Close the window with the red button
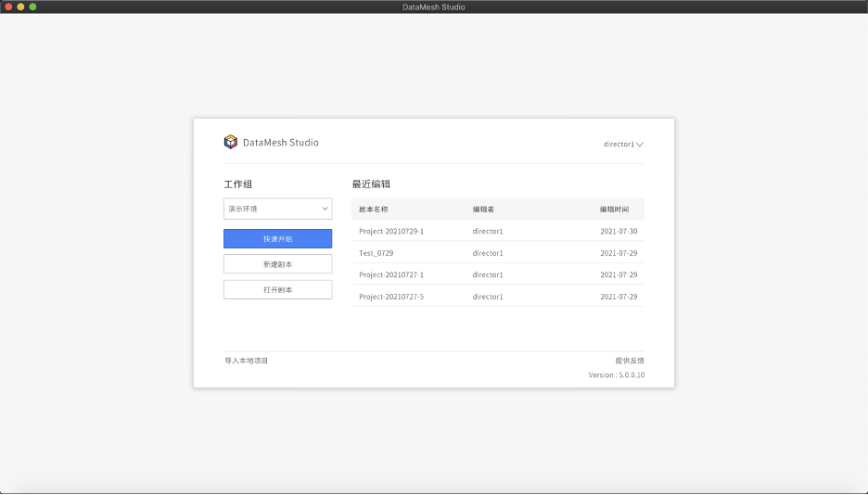868x495 pixels. click(8, 6)
